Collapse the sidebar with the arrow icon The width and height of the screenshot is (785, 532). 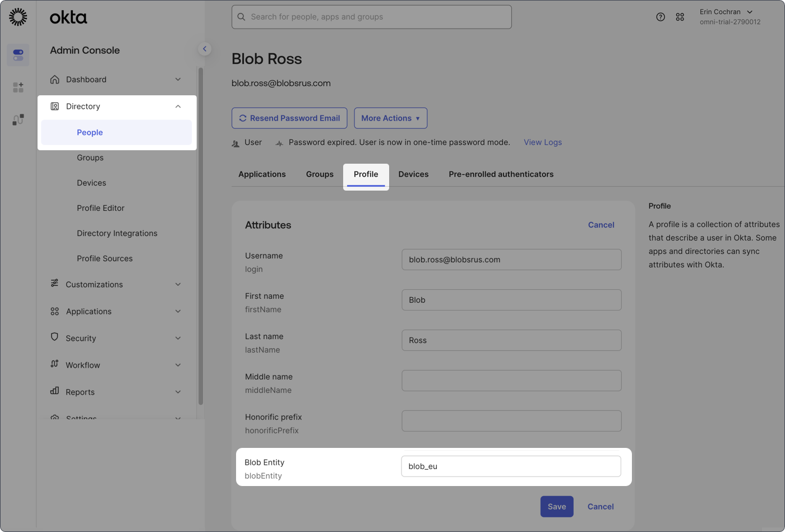(205, 49)
